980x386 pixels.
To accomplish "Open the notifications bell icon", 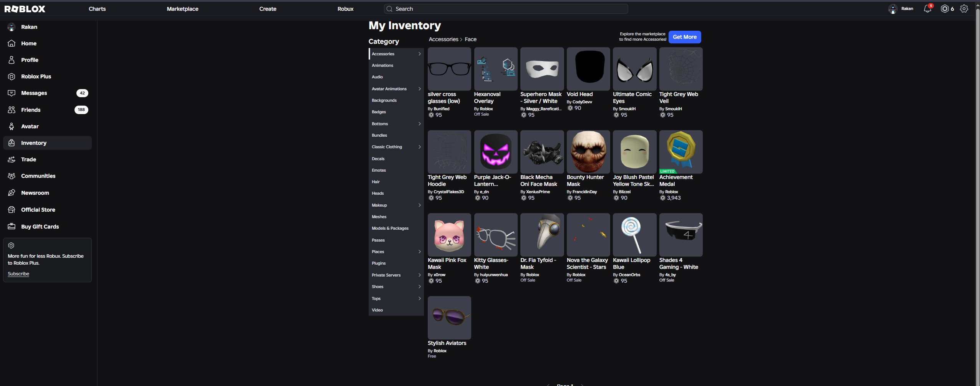I will pyautogui.click(x=927, y=8).
